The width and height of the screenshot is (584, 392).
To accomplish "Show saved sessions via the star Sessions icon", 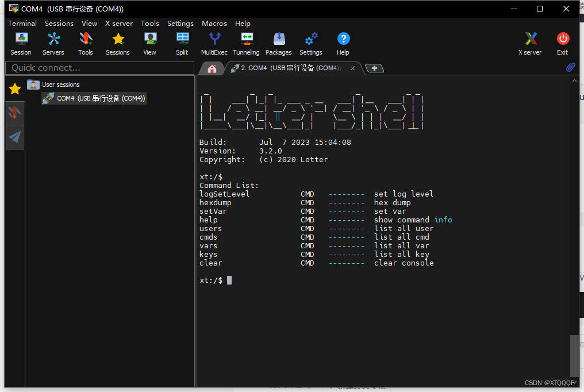I will (117, 39).
